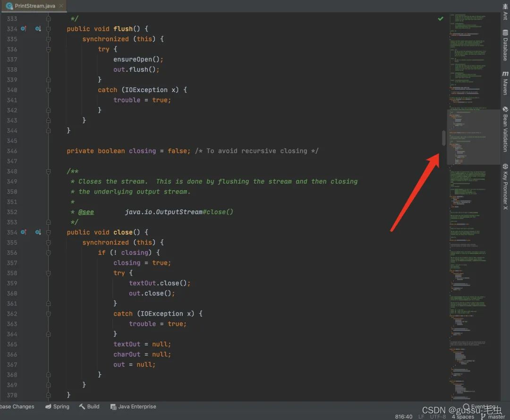Collapse the try block at line 336
Screen dimensions: 510x420
pyautogui.click(x=49, y=50)
